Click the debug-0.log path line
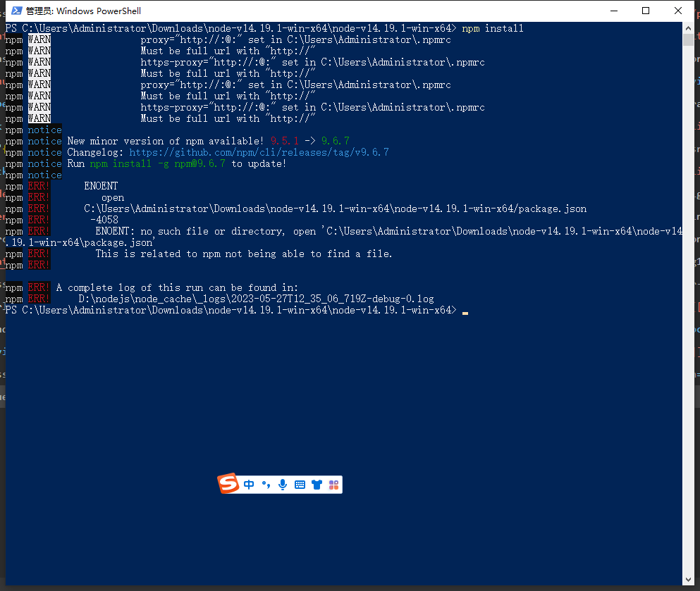This screenshot has height=591, width=700. 257,299
